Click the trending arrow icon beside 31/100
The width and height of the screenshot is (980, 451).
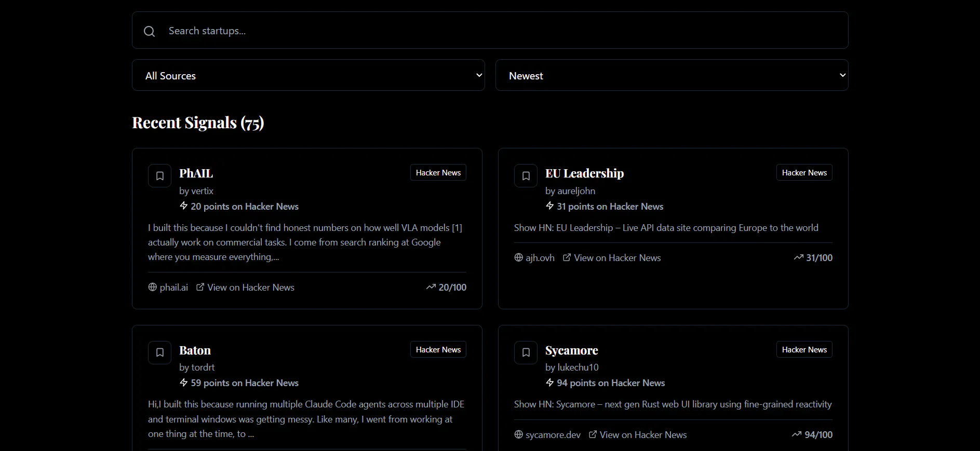(798, 257)
